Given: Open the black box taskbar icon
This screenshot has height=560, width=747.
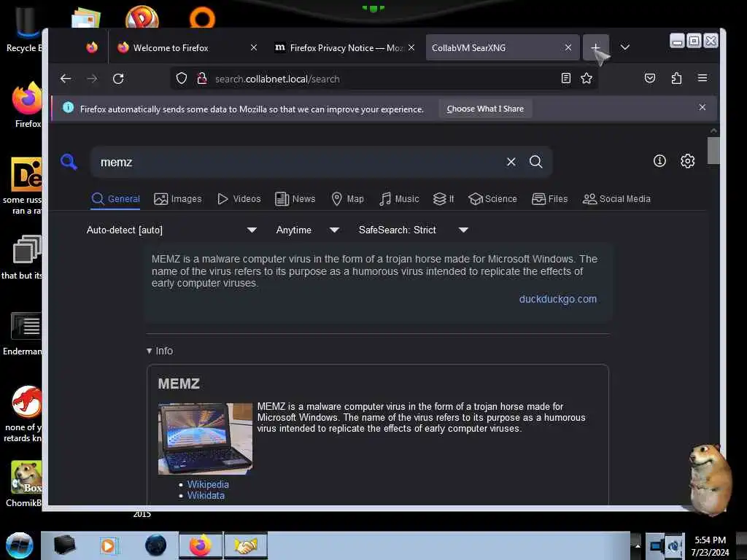Looking at the screenshot, I should (64, 545).
